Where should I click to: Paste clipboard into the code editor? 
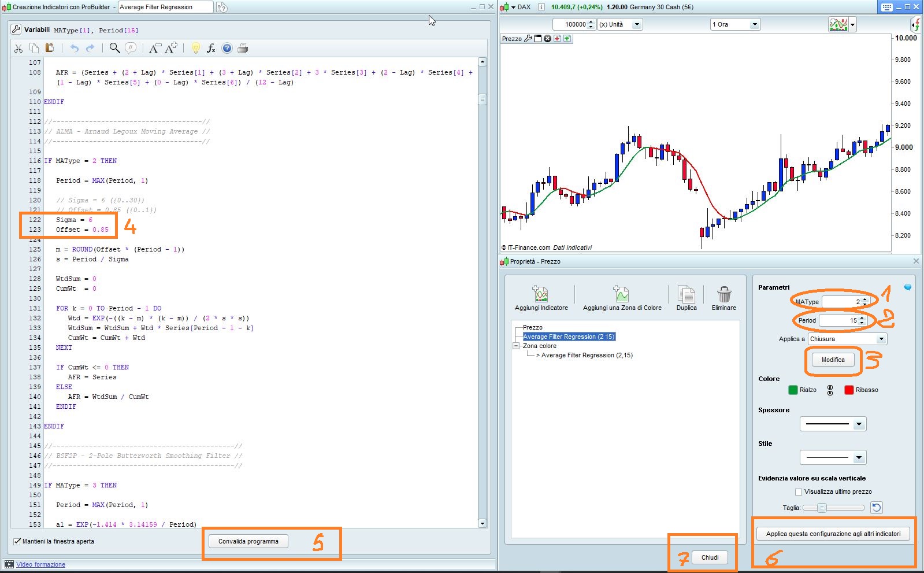point(50,49)
